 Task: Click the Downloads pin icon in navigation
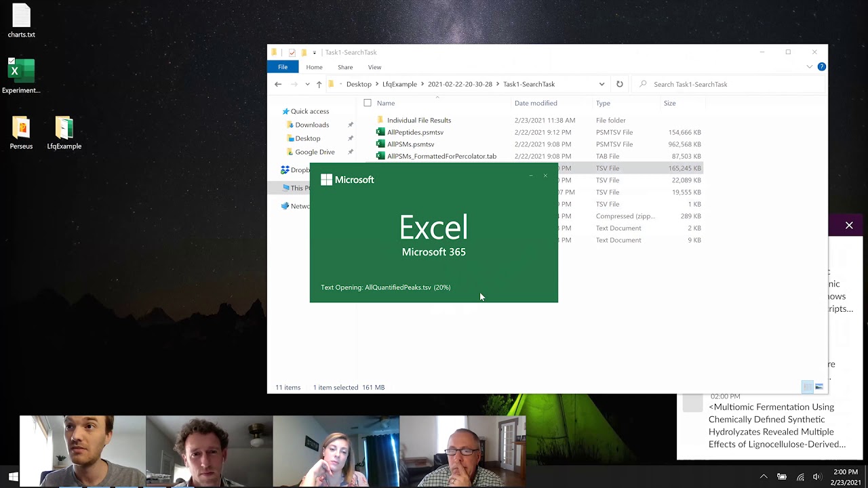[351, 125]
